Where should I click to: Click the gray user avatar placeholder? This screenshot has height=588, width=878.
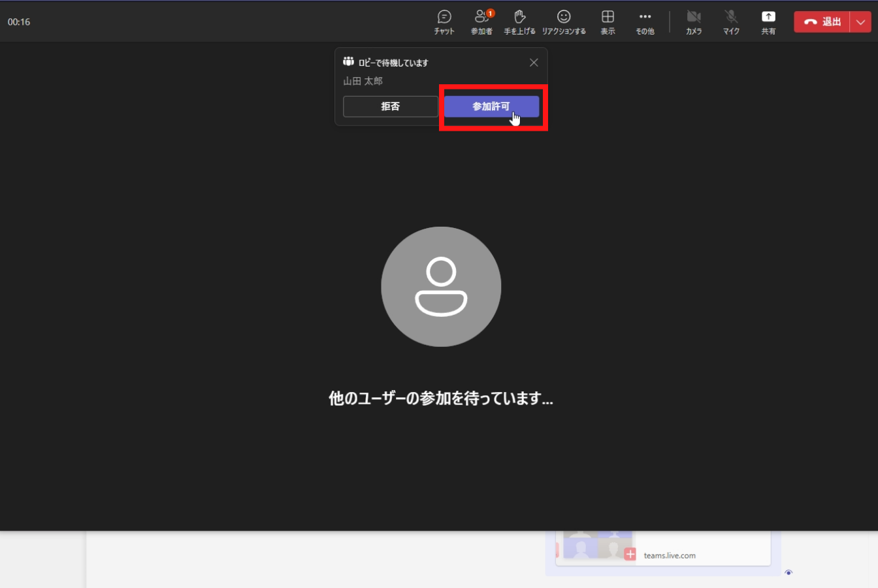tap(441, 287)
